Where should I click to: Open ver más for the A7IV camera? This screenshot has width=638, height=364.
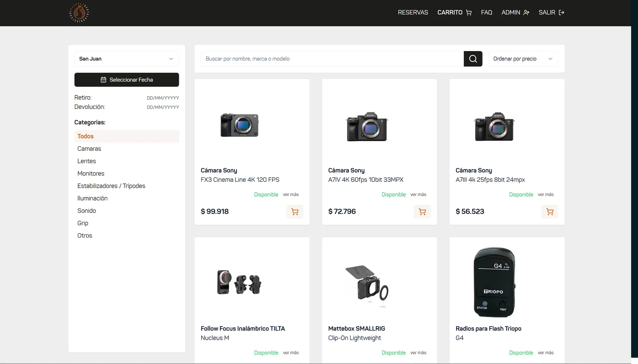point(418,195)
